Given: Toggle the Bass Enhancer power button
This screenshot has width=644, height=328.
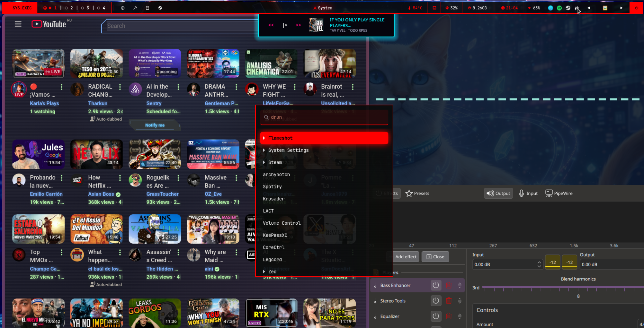Looking at the screenshot, I should click(436, 285).
